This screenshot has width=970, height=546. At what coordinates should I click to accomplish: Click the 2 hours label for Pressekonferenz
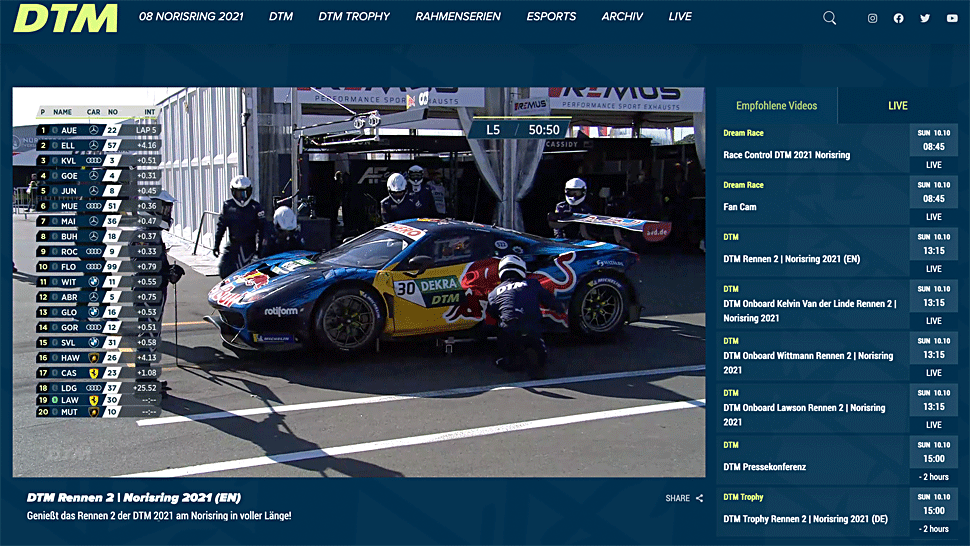934,477
